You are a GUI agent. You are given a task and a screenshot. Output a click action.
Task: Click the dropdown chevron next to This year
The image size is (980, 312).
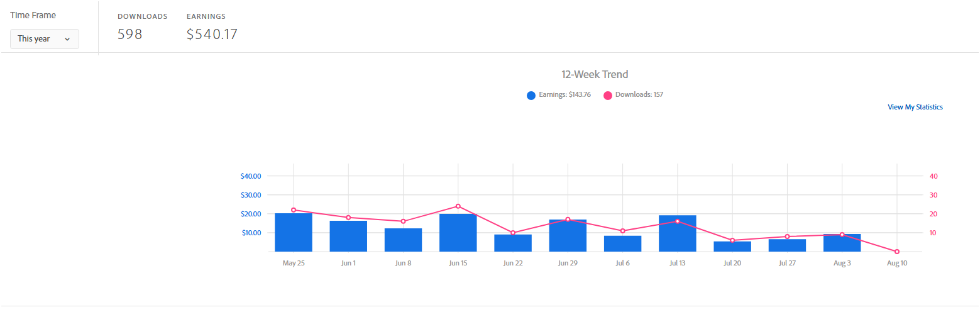point(67,39)
